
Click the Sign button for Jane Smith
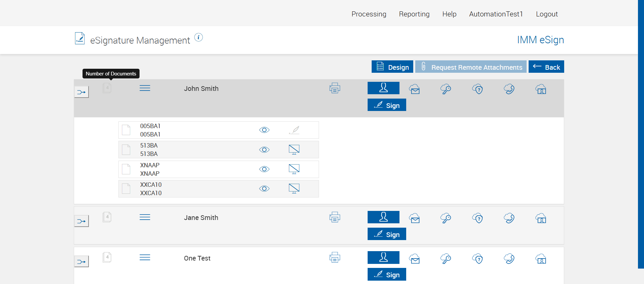(387, 234)
